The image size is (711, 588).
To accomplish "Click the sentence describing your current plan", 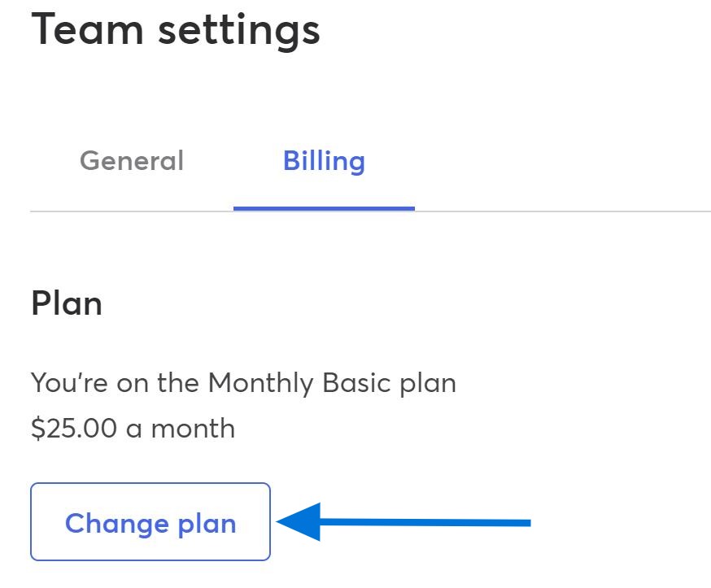I will pos(242,382).
